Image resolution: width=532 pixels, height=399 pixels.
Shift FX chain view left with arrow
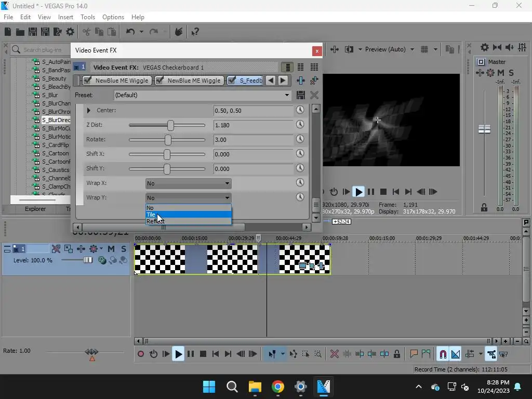tap(270, 81)
